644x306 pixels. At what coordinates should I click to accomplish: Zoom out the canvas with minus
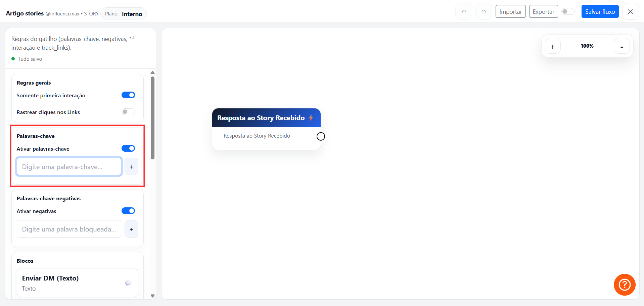(622, 46)
